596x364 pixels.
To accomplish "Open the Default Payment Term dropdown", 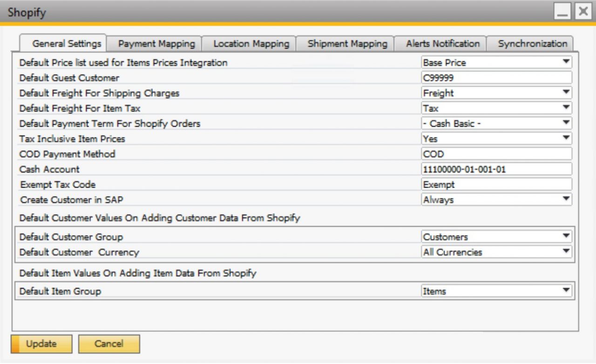I will coord(566,123).
